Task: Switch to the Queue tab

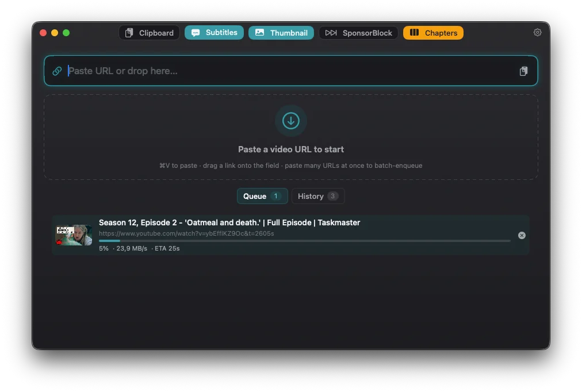Action: 262,196
